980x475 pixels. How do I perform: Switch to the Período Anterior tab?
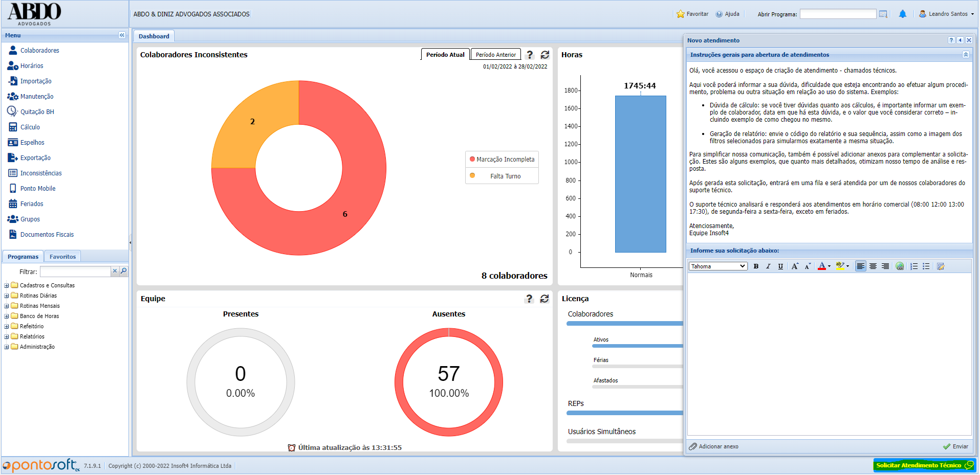tap(495, 55)
